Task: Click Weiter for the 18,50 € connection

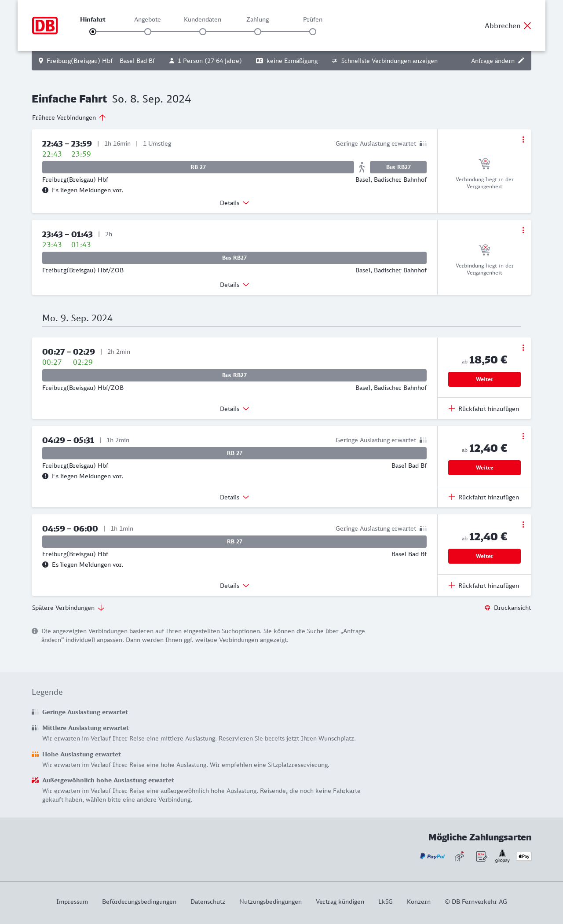Action: pyautogui.click(x=484, y=379)
